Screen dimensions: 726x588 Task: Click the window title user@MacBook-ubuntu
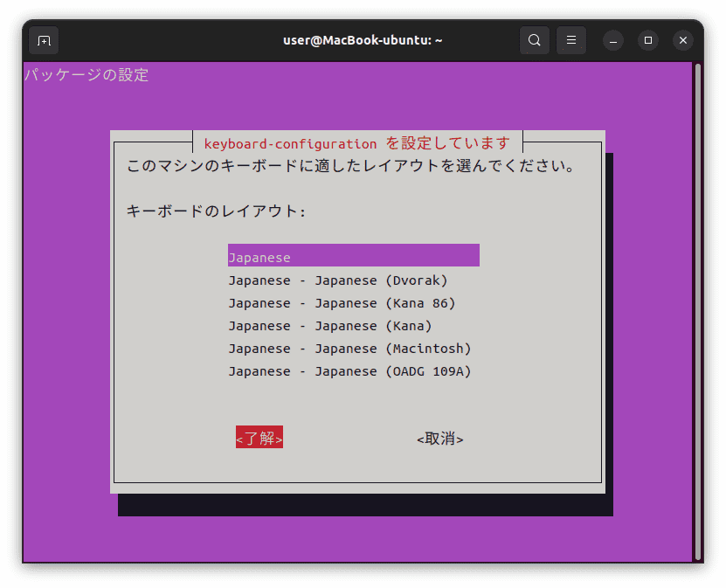click(363, 40)
